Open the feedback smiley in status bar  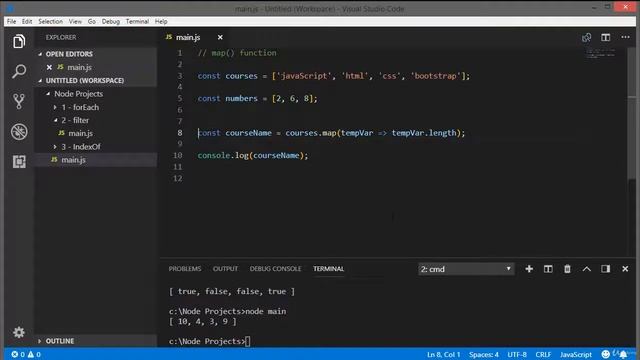pyautogui.click(x=606, y=354)
